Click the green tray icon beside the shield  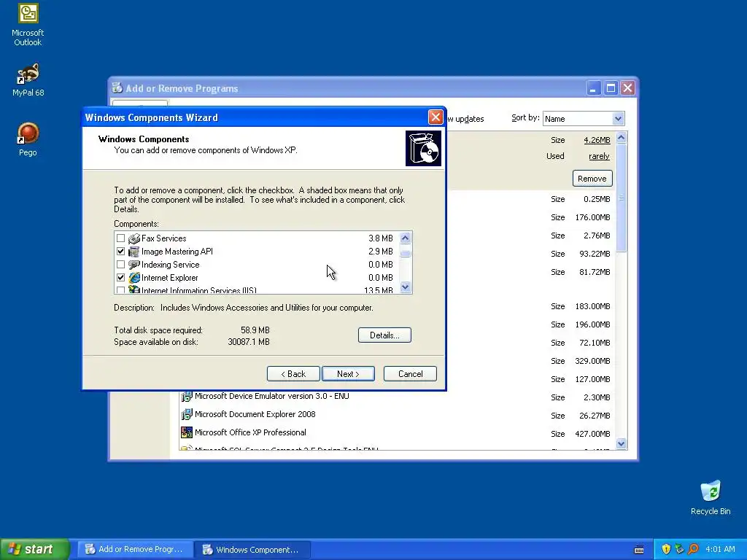click(x=679, y=549)
